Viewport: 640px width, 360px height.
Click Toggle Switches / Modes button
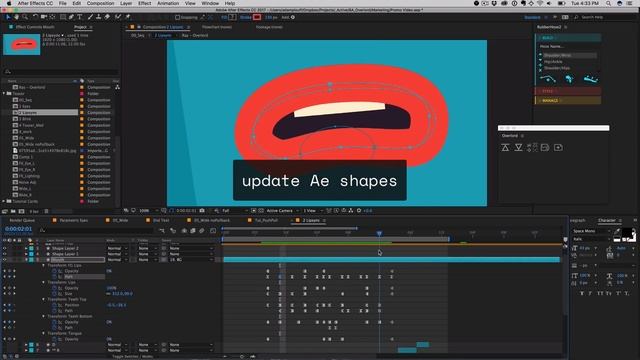point(133,356)
